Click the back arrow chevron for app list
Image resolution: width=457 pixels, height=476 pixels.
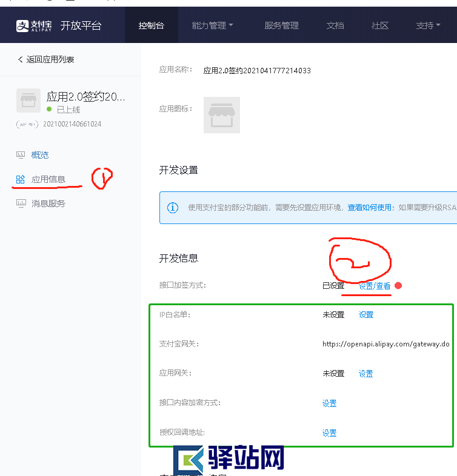click(x=21, y=59)
